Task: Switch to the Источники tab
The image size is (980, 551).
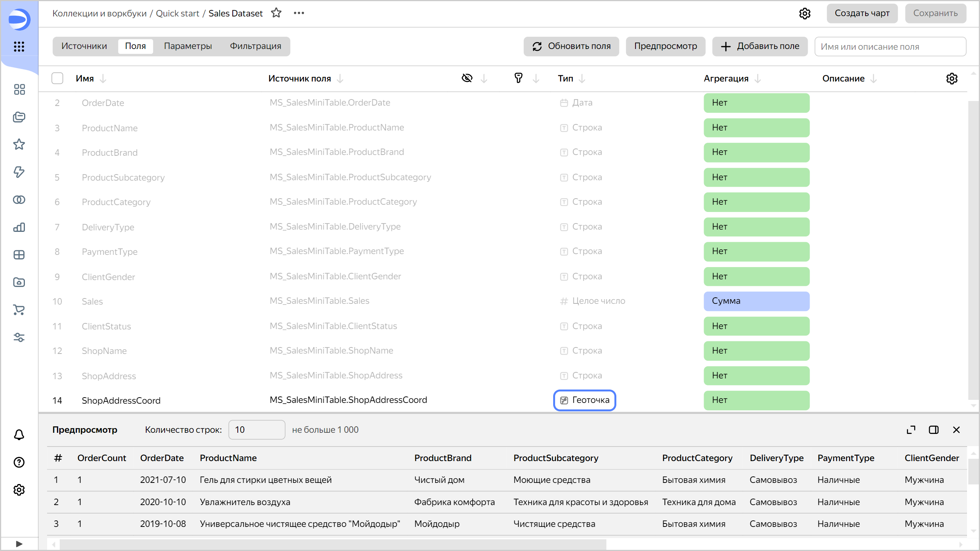Action: 84,46
